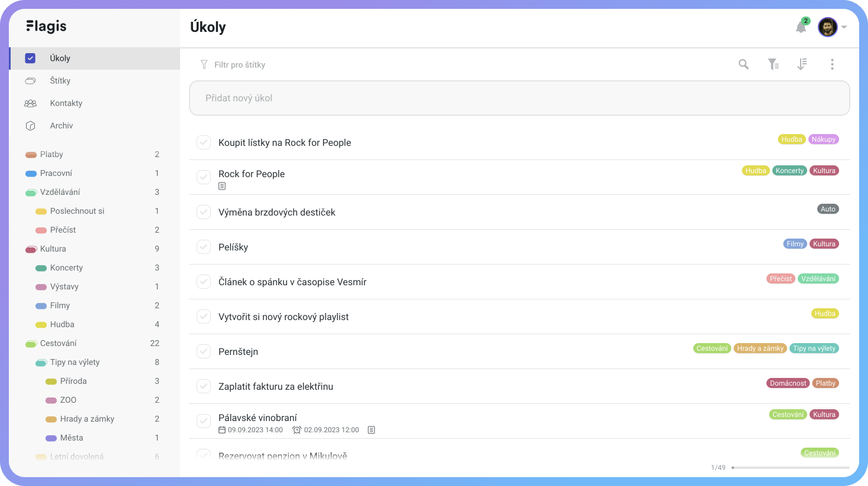Open the user avatar dropdown arrow
The width and height of the screenshot is (868, 486).
point(844,27)
